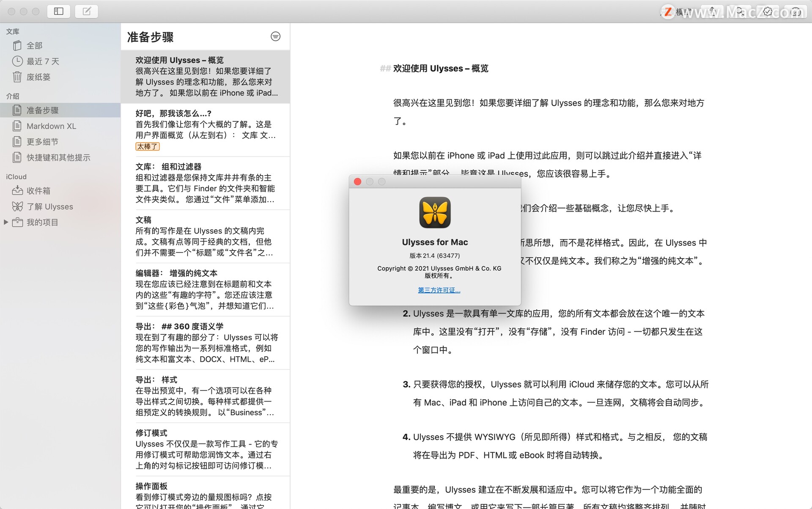Expand 我的项目 disclosure triangle
The height and width of the screenshot is (509, 812).
6,222
